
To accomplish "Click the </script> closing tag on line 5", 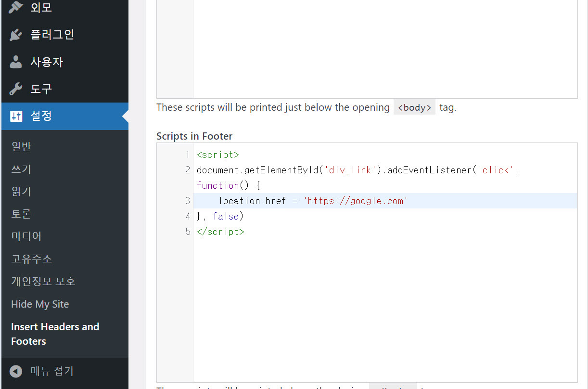I will (220, 232).
